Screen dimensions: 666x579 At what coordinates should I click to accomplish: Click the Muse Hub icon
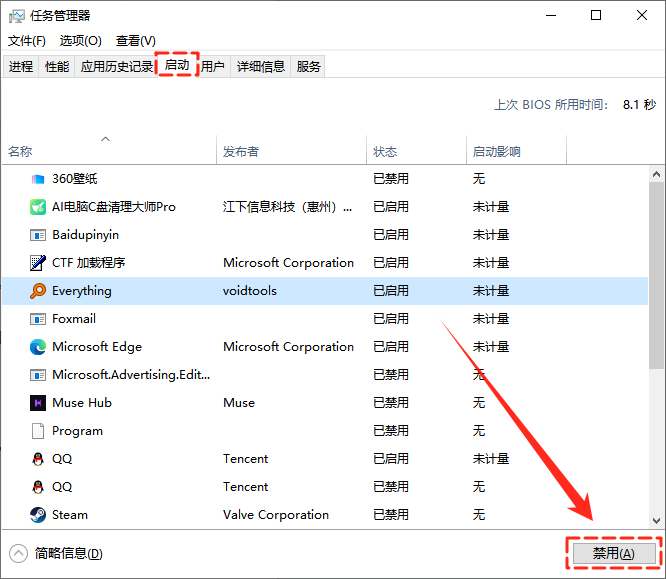(x=38, y=403)
